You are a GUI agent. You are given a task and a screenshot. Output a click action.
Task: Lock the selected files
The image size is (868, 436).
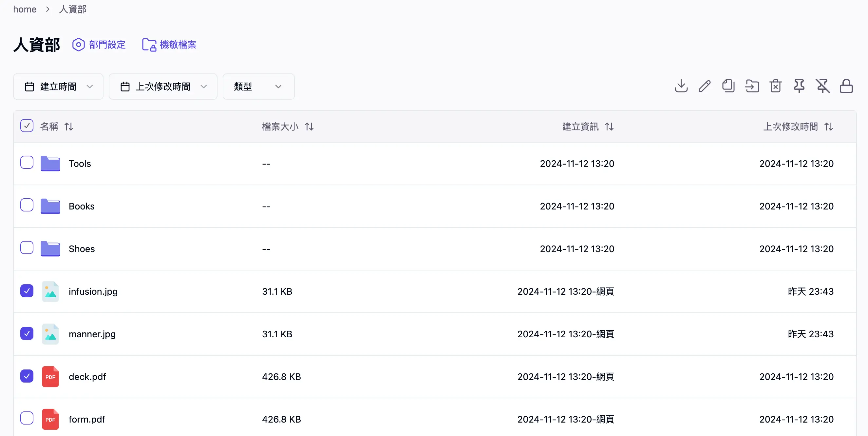coord(846,86)
